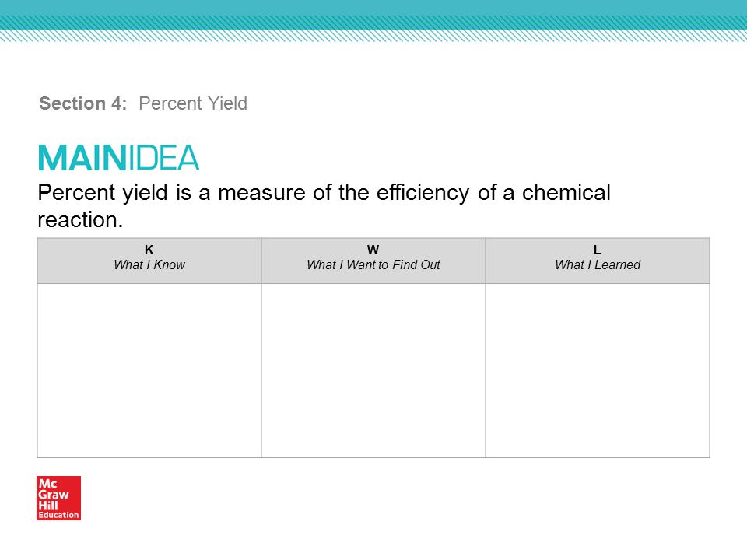Click the teal striped banner at top
The width and height of the screenshot is (747, 560).
click(373, 22)
